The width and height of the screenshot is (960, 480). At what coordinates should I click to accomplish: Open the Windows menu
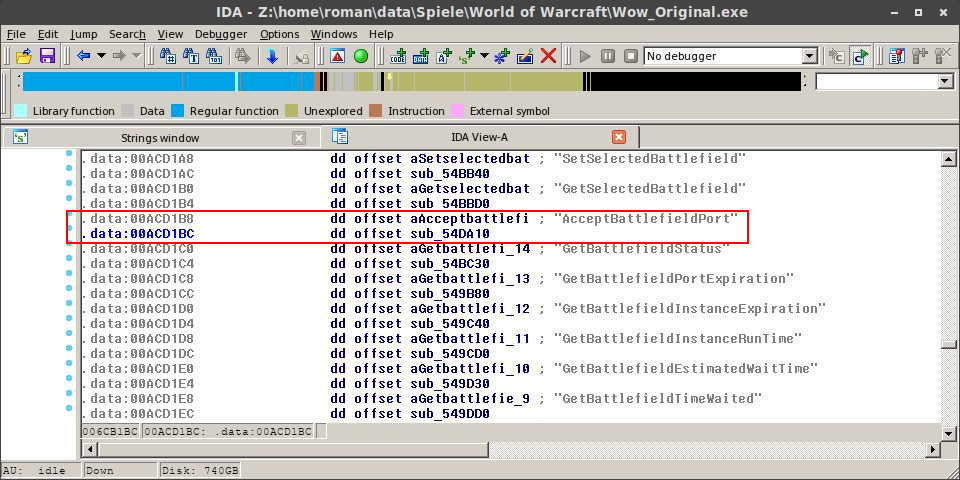[334, 34]
